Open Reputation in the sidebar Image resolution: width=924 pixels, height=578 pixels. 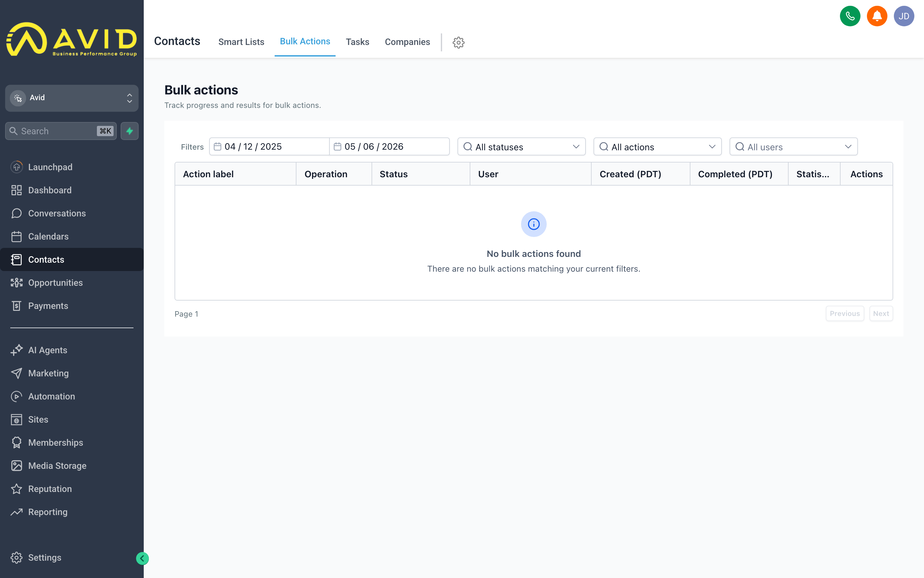click(72, 489)
